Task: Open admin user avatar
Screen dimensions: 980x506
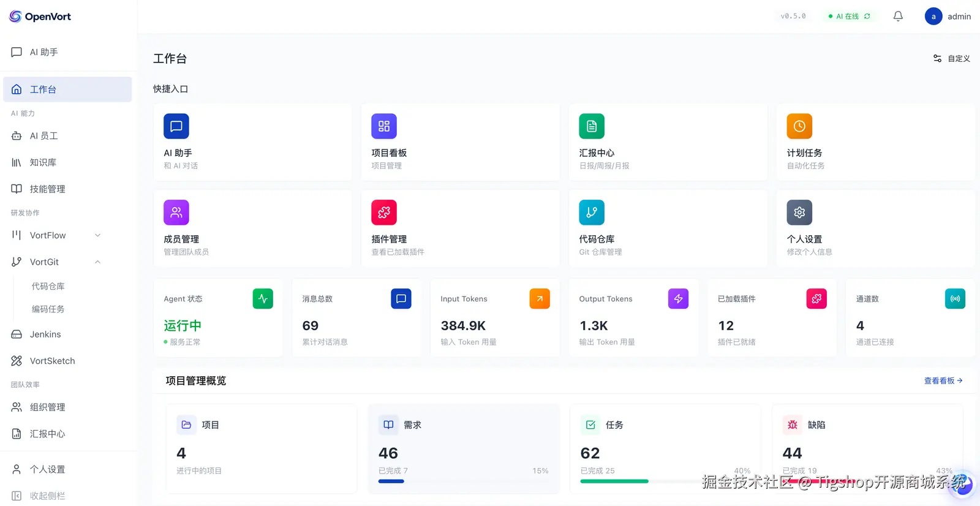Action: pos(933,17)
